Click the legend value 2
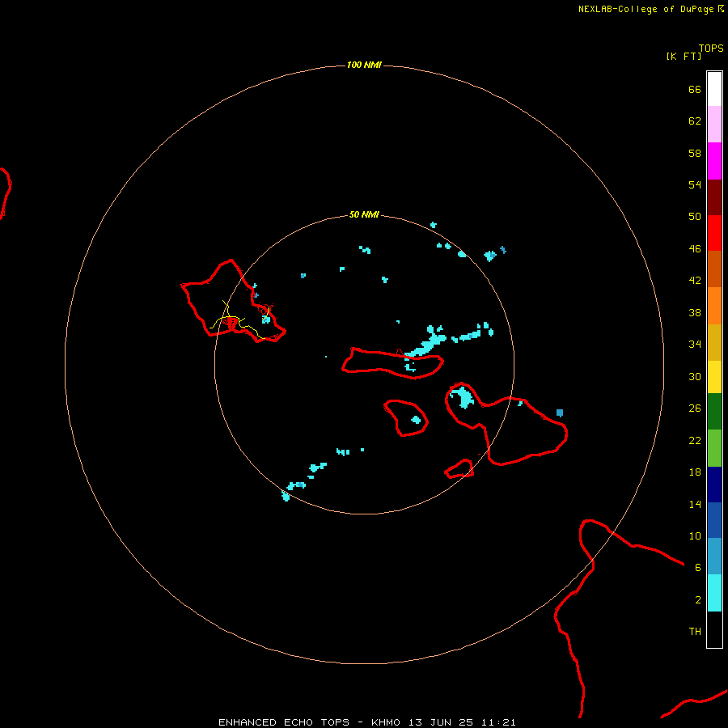This screenshot has width=728, height=728. pyautogui.click(x=698, y=599)
